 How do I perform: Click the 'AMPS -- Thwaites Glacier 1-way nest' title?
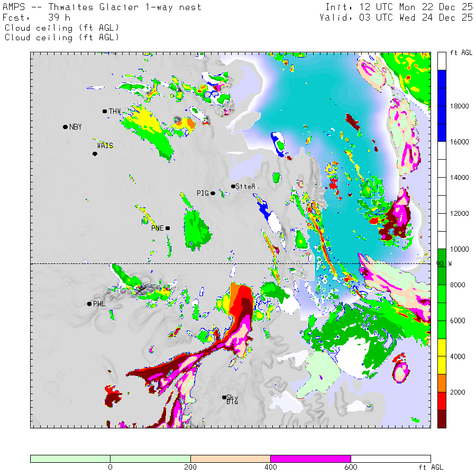coord(102,7)
